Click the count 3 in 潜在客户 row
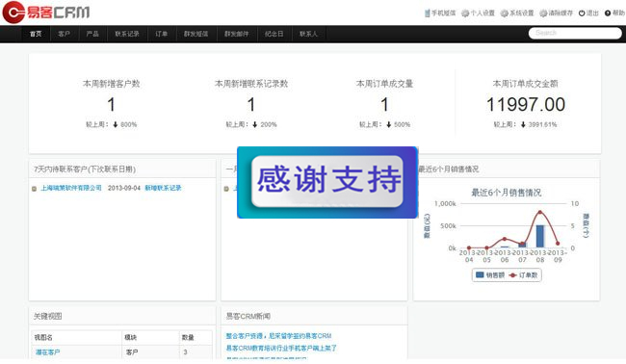626x364 pixels. click(185, 352)
